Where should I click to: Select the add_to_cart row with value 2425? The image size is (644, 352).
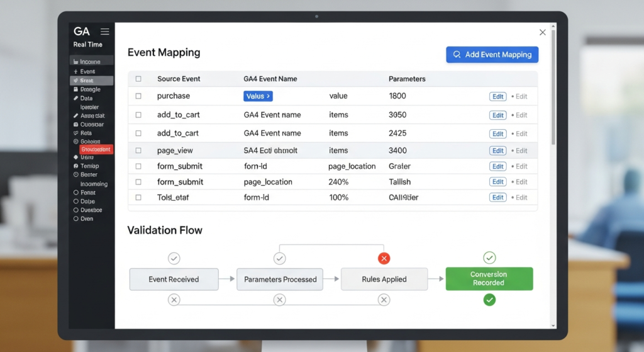[138, 133]
